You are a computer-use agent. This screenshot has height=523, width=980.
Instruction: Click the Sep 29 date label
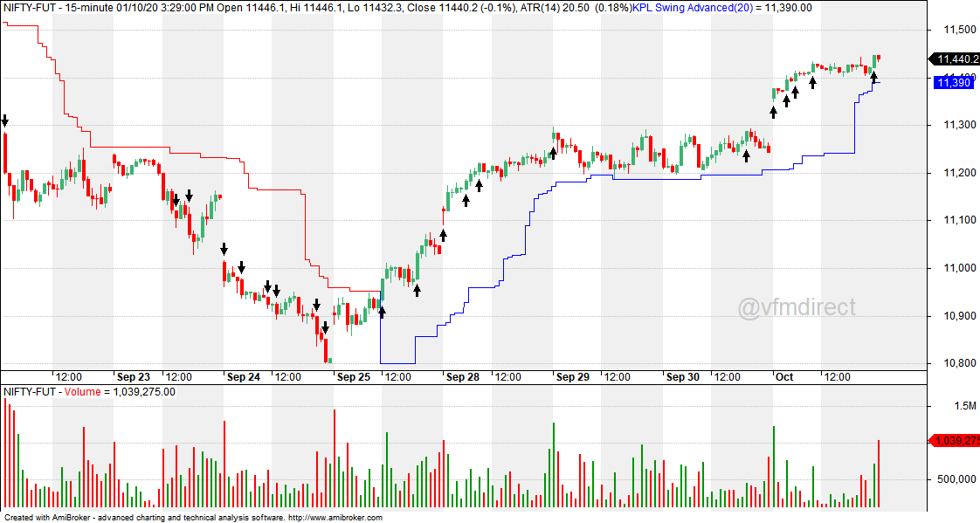click(572, 377)
